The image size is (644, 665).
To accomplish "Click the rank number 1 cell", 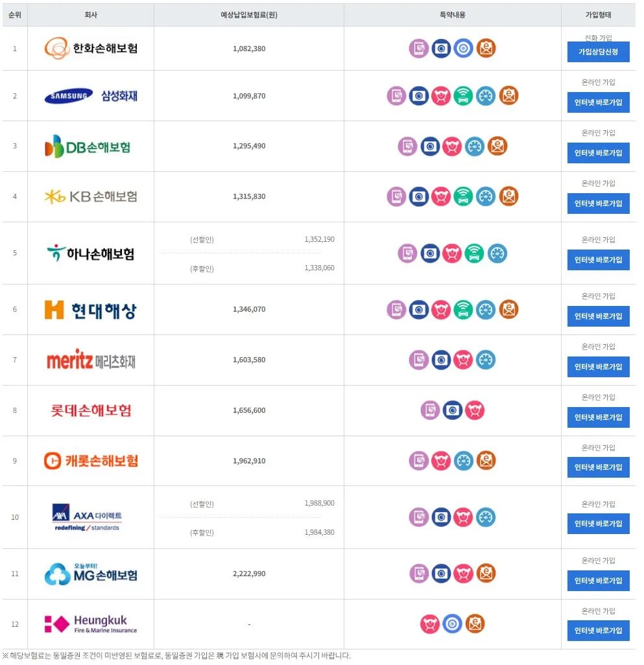I will (14, 48).
